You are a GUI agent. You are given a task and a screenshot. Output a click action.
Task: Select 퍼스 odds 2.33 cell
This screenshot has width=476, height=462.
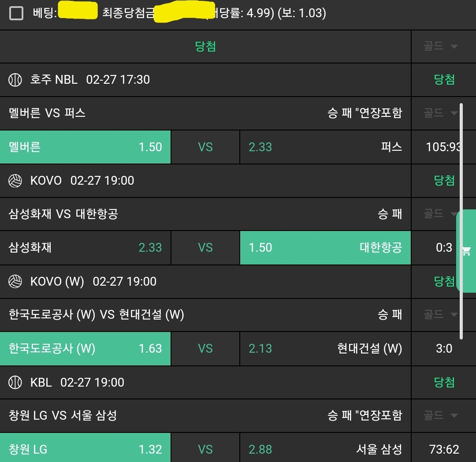[325, 147]
